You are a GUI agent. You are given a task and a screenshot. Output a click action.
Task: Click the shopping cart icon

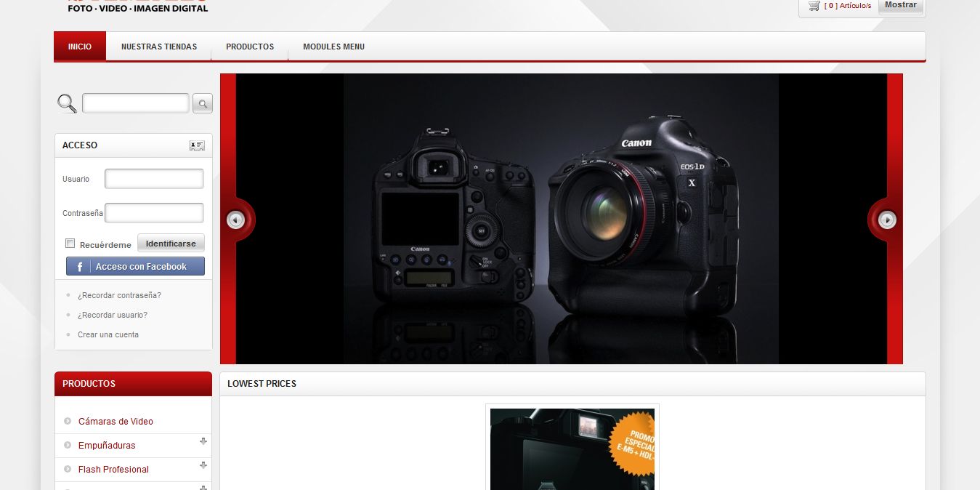(814, 6)
